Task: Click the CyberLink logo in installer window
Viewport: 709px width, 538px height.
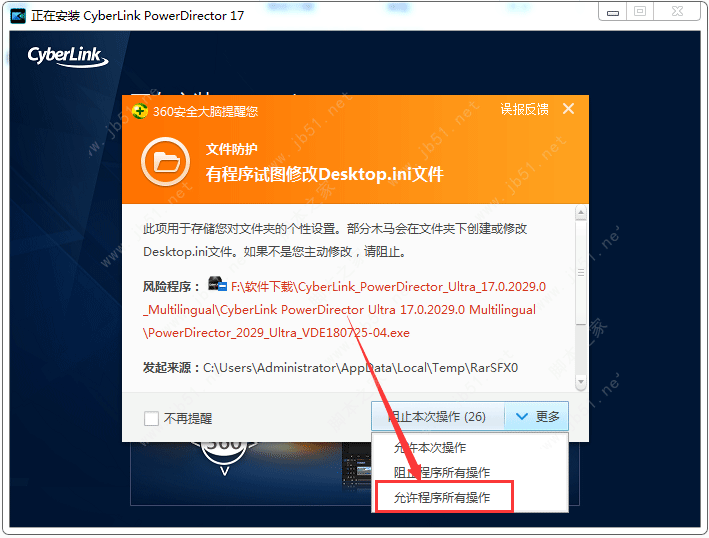Action: click(x=68, y=57)
